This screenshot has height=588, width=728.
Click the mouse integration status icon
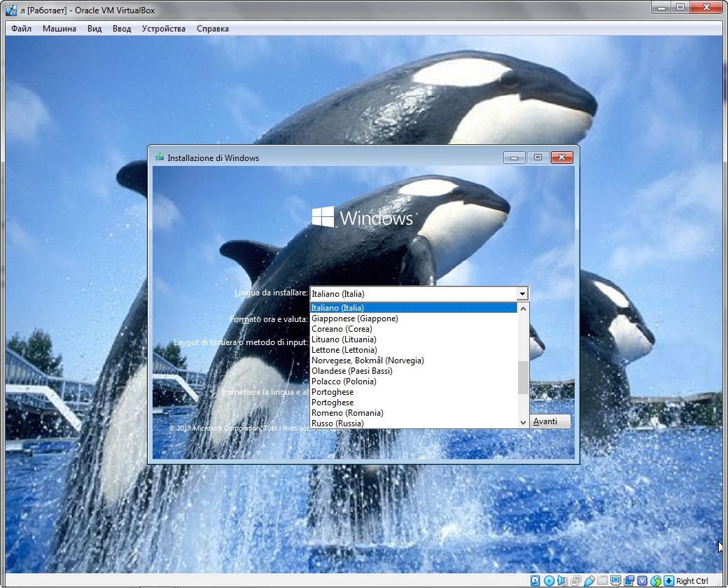pyautogui.click(x=655, y=580)
